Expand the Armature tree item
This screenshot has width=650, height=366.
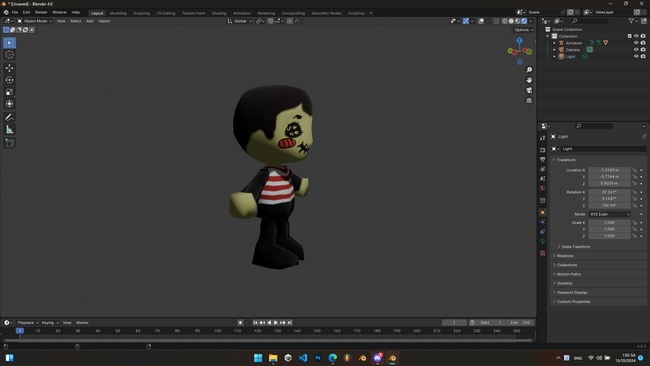point(554,43)
